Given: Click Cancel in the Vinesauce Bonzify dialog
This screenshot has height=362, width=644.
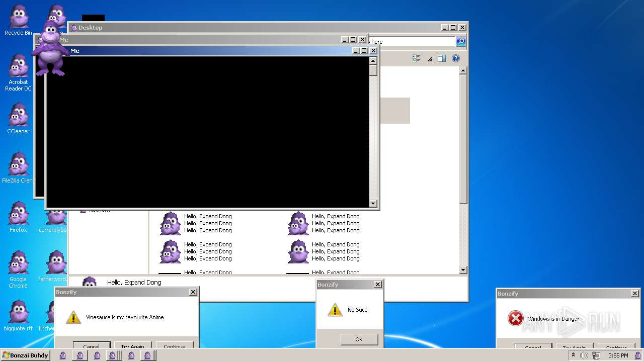Looking at the screenshot, I should 92,346.
